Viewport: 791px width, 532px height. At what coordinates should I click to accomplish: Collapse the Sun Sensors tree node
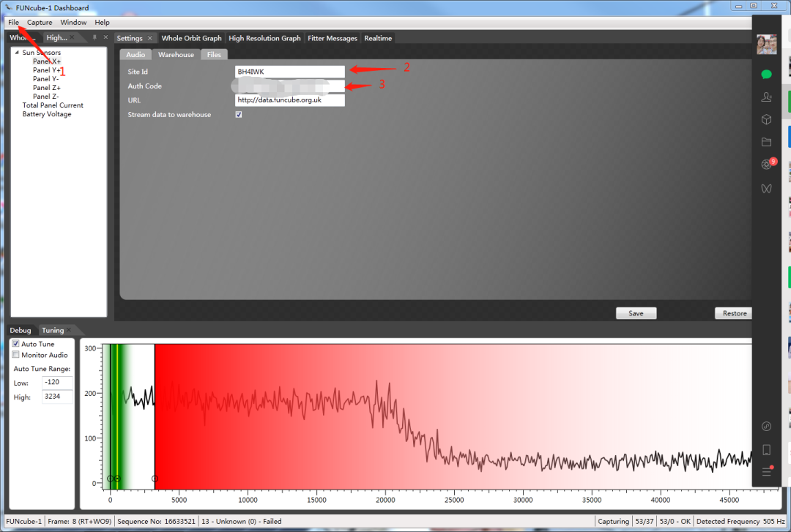17,53
